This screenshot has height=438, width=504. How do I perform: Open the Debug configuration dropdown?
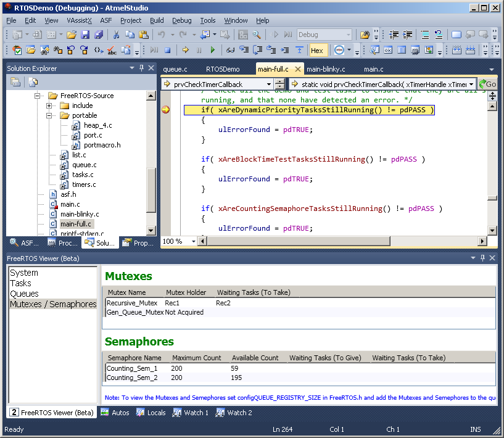pos(349,35)
